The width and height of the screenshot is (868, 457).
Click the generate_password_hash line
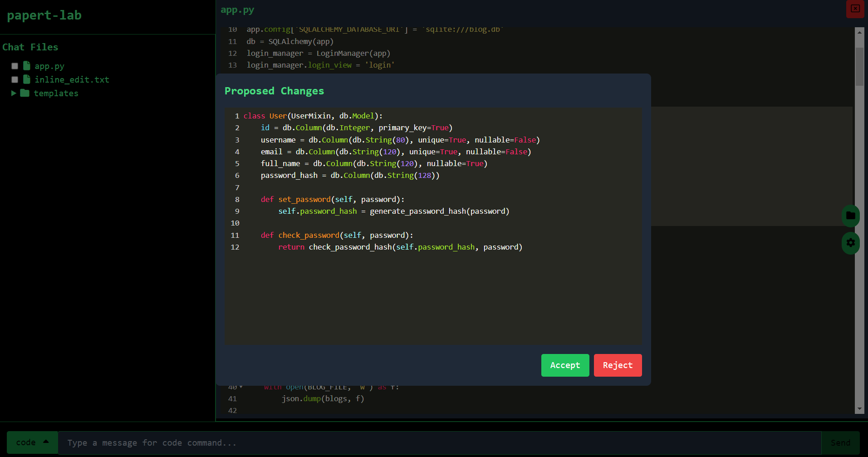pos(394,211)
